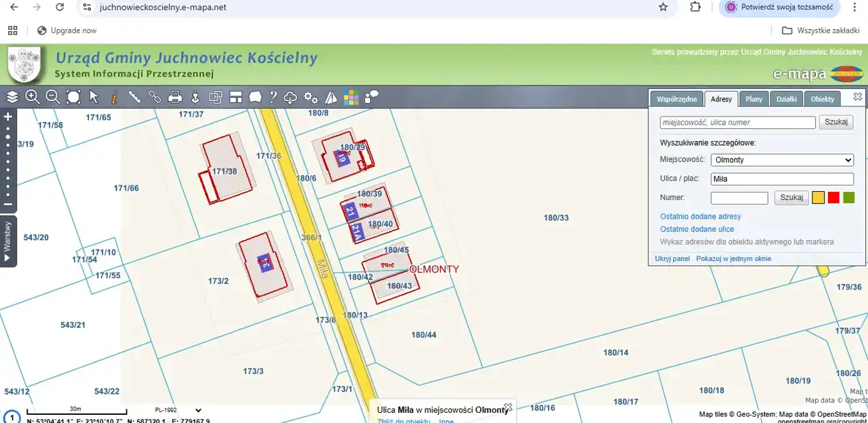Open the gears settings icon
This screenshot has height=423, width=868.
pos(311,97)
